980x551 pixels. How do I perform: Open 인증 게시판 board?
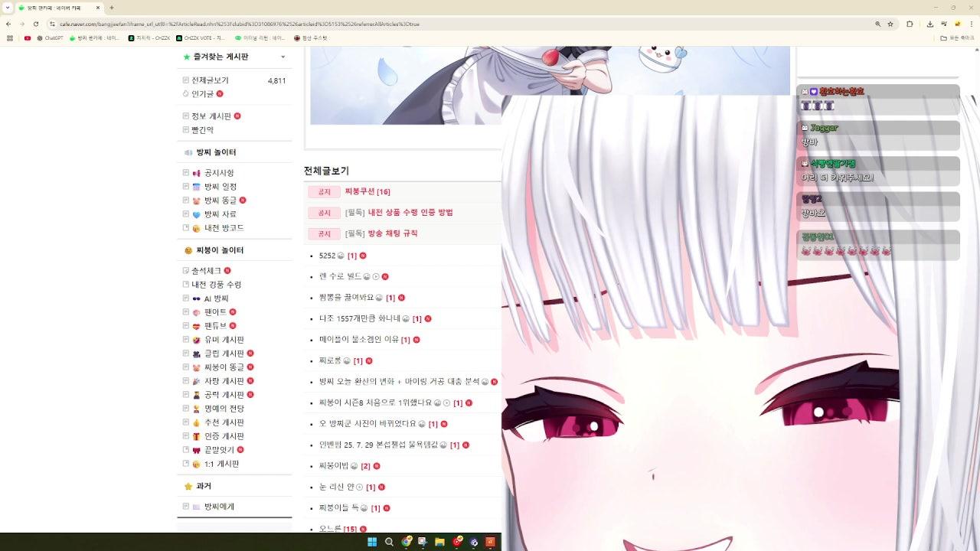(x=224, y=436)
